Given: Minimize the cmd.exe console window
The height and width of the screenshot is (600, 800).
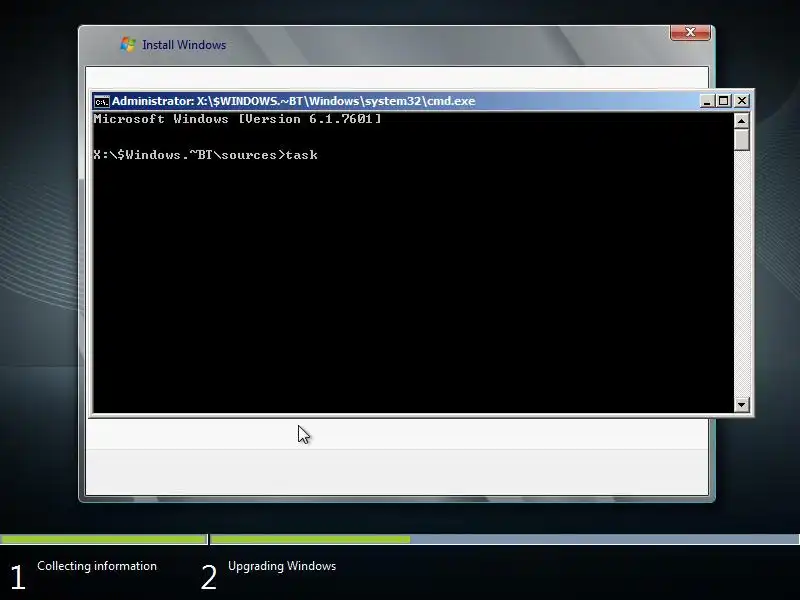Looking at the screenshot, I should coord(707,101).
